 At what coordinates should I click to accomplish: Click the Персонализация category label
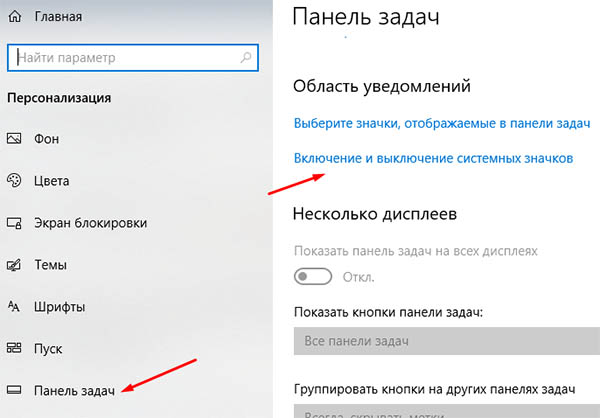pos(59,98)
